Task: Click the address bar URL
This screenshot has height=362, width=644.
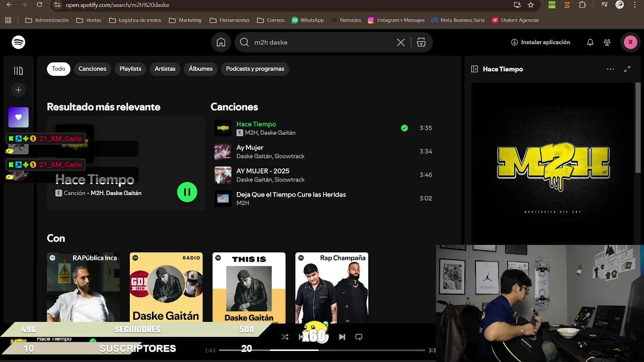Action: pyautogui.click(x=117, y=5)
